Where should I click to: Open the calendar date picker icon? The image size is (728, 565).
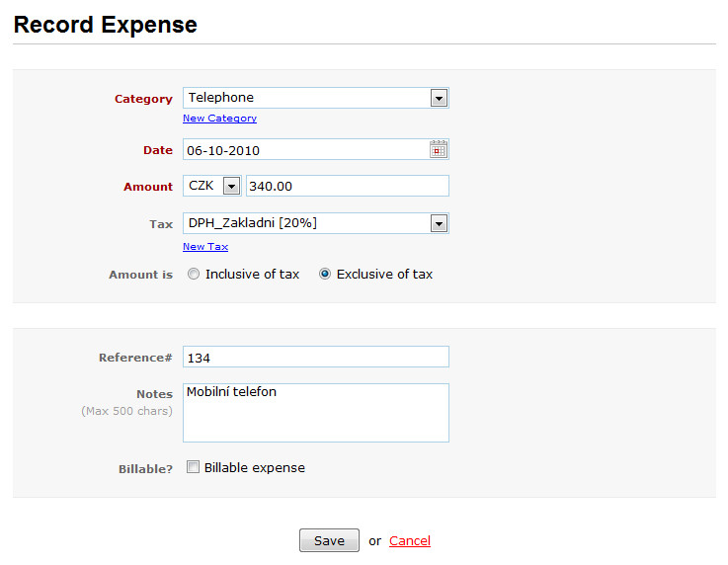coord(439,149)
